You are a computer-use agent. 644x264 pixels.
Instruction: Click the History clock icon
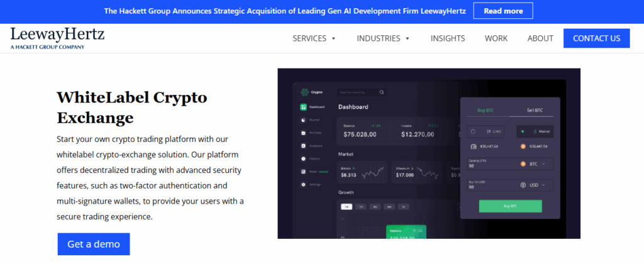[303, 159]
